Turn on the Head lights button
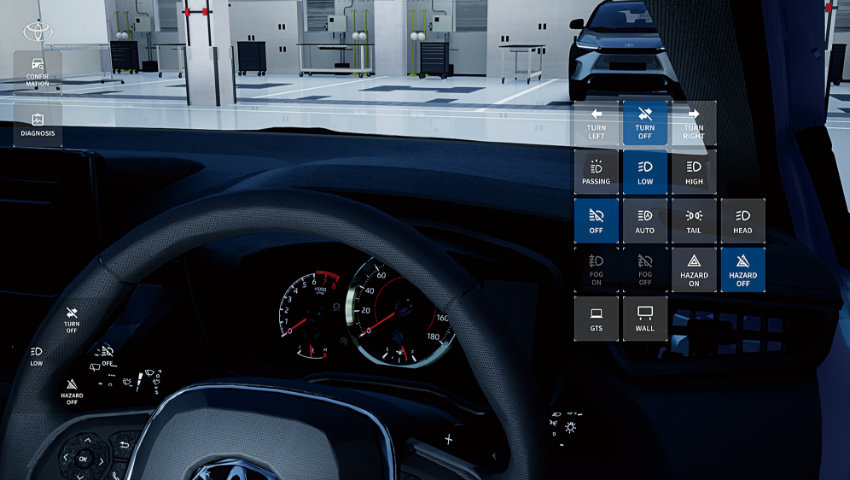Viewport: 850px width, 480px height. click(743, 221)
